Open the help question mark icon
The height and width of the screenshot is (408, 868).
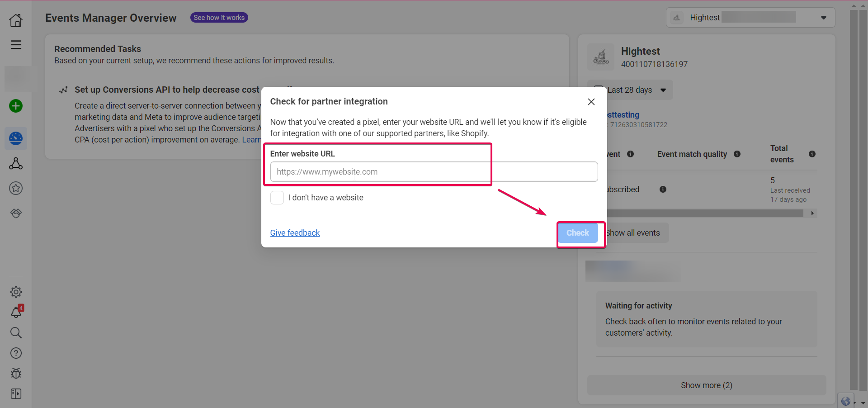(x=16, y=353)
